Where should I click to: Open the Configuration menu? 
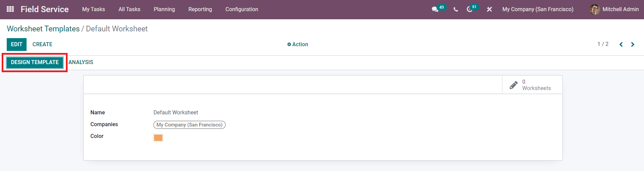pyautogui.click(x=242, y=9)
